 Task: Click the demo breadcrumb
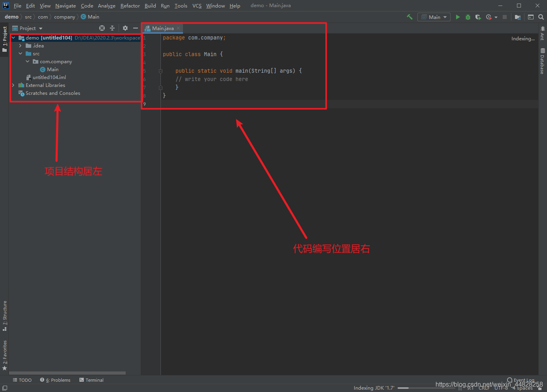point(11,17)
